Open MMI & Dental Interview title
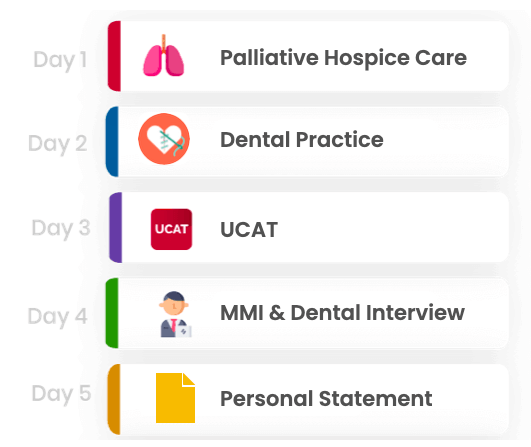Viewport: 531px width, 447px height. pos(342,312)
